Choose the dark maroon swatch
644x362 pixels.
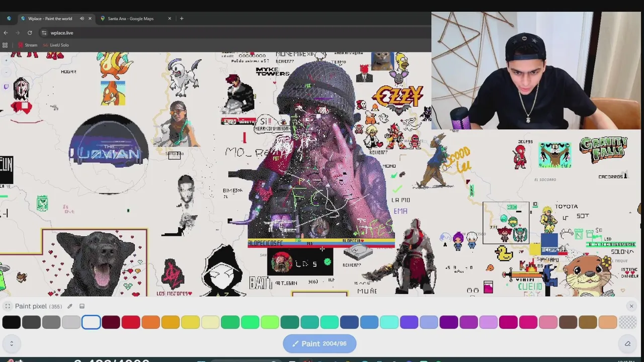[111, 322]
